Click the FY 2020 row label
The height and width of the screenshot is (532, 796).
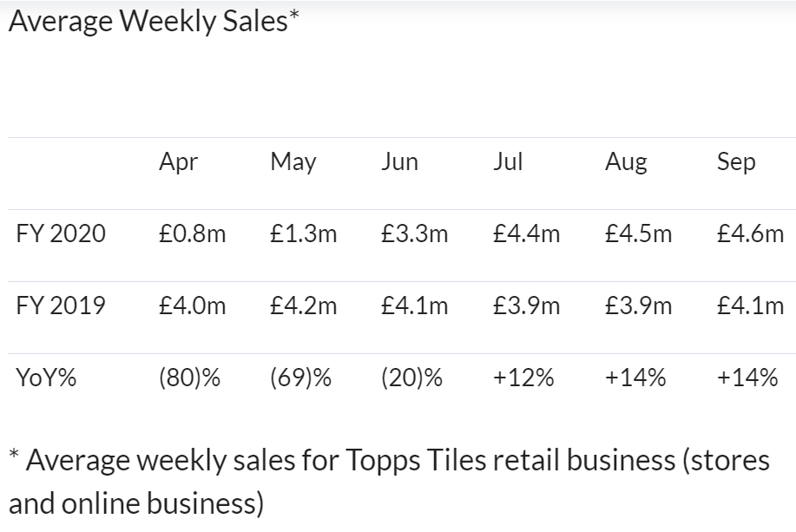tap(61, 234)
